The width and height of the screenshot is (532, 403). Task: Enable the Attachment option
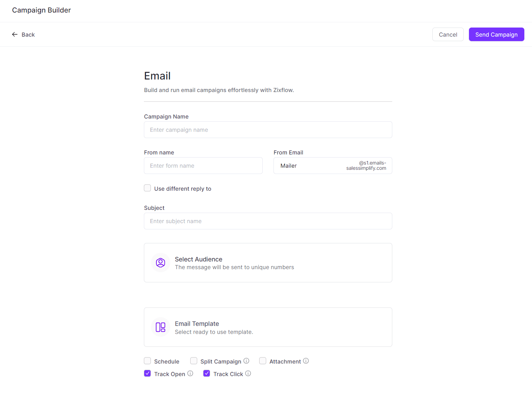click(263, 361)
